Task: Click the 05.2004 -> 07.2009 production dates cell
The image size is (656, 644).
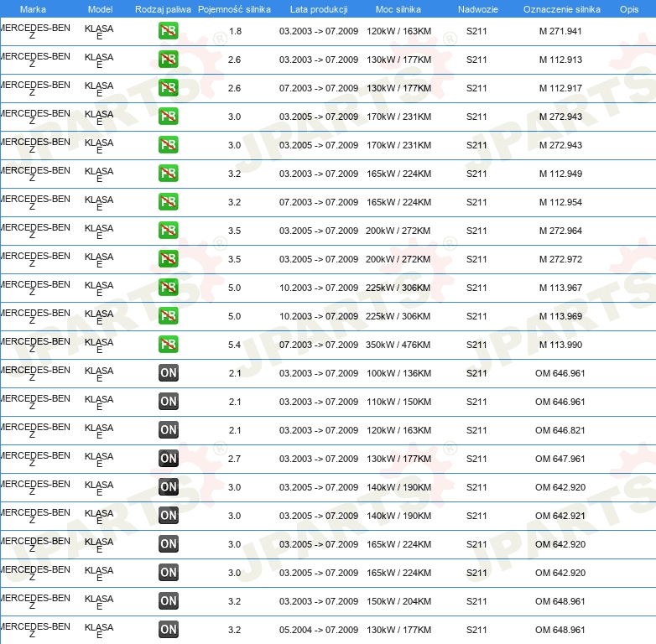Action: point(319,630)
